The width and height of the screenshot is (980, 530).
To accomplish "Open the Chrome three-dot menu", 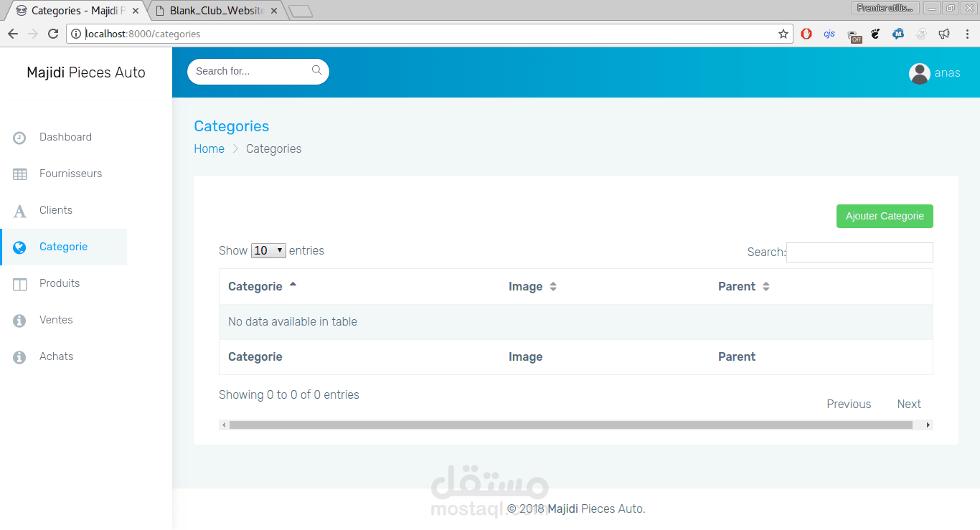I will pos(966,34).
